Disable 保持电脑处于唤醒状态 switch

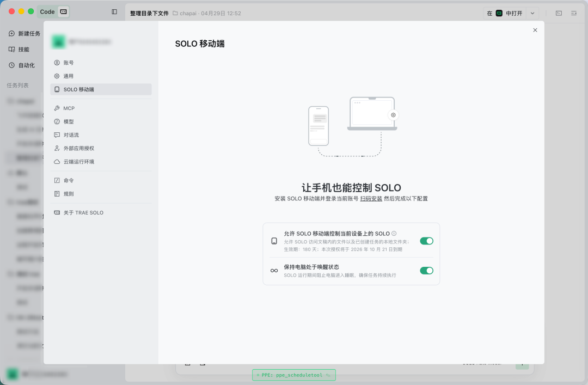(426, 271)
